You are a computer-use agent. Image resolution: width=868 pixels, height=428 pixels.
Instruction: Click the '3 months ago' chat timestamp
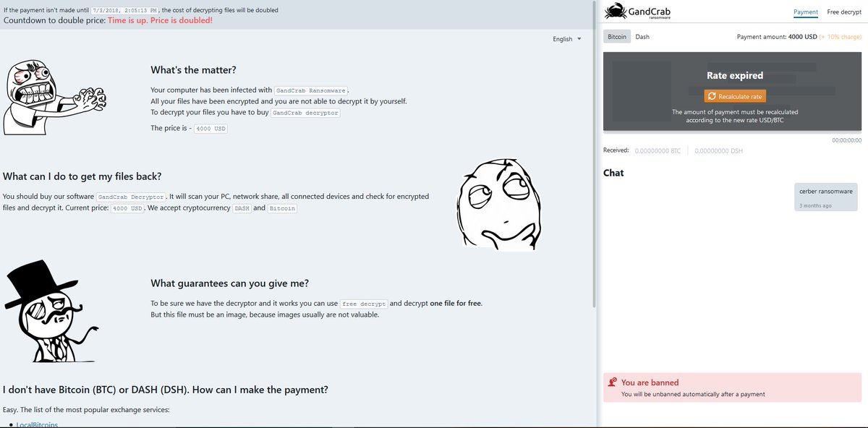(x=815, y=206)
